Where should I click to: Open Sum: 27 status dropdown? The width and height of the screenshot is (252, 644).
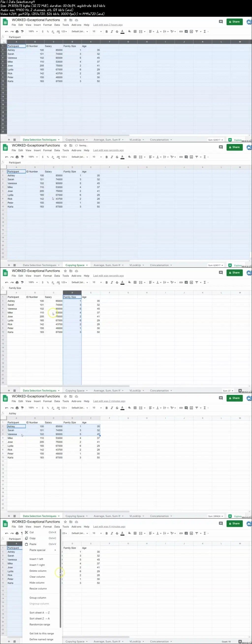click(228, 391)
